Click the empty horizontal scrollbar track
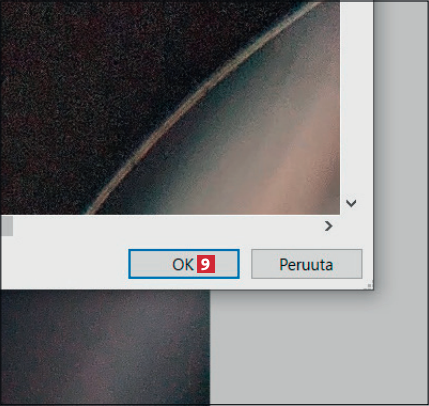The height and width of the screenshot is (406, 429). (167, 226)
